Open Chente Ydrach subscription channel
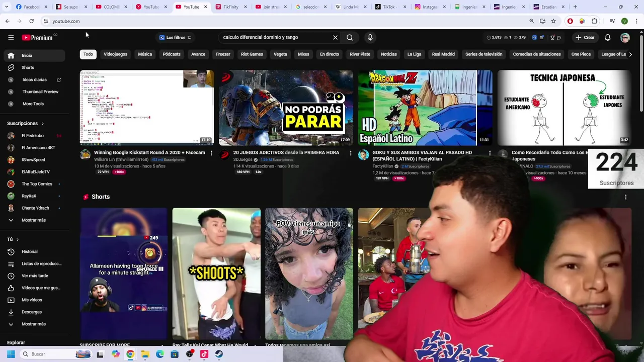This screenshot has height=362, width=644. [x=34, y=208]
